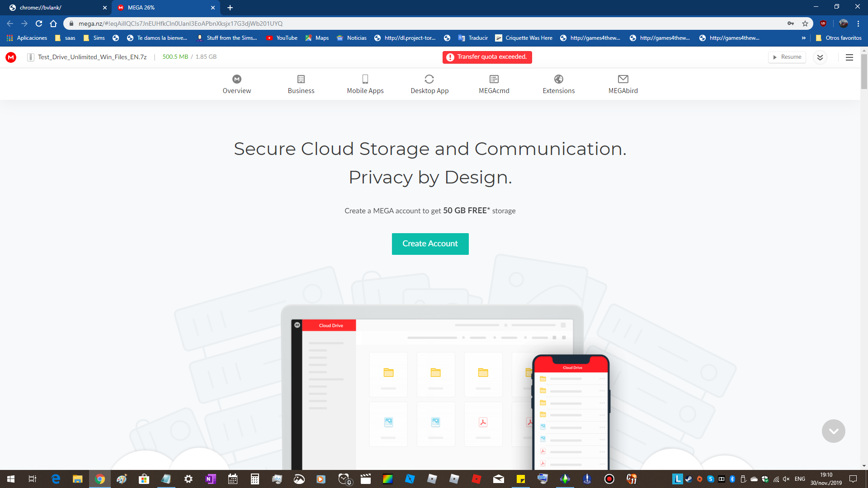Open the saas bookmarks folder
The height and width of the screenshot is (488, 868).
tap(65, 38)
